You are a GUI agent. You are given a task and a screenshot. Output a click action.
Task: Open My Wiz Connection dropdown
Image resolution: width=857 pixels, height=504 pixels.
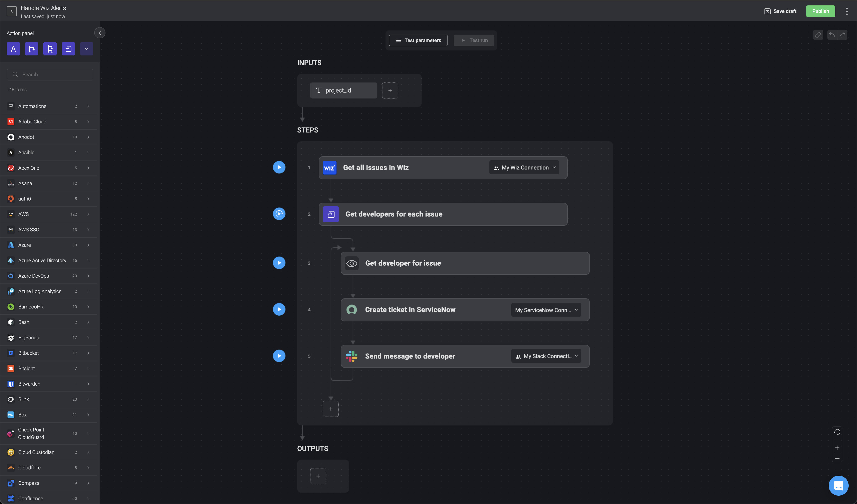click(x=524, y=168)
